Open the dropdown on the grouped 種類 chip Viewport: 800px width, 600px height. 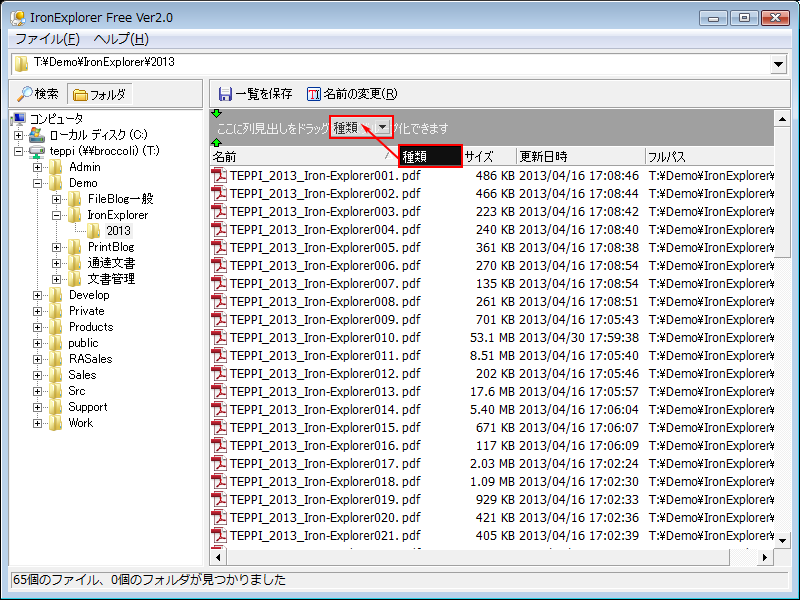pyautogui.click(x=383, y=127)
